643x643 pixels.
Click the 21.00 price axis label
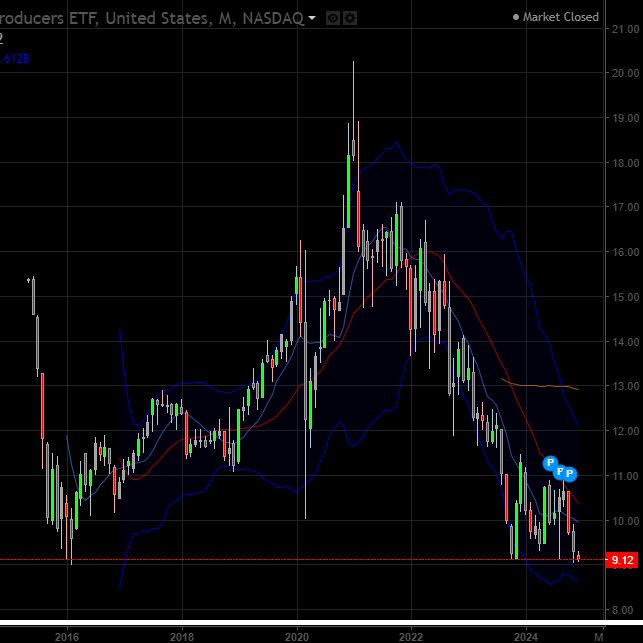click(x=625, y=30)
